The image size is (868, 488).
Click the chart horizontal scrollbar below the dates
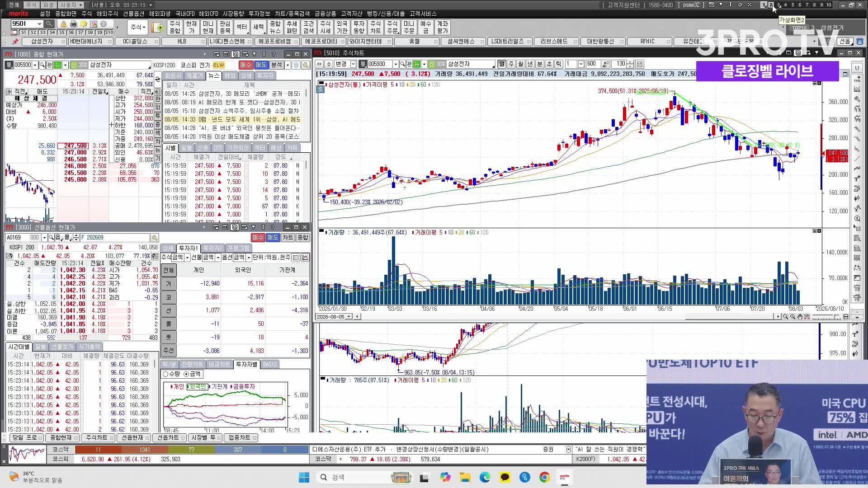click(567, 317)
